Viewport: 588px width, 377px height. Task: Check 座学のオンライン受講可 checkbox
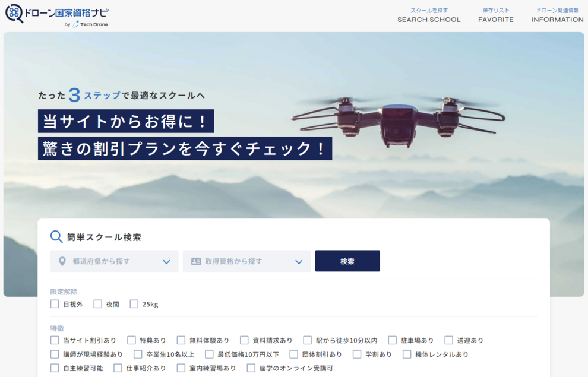(251, 368)
